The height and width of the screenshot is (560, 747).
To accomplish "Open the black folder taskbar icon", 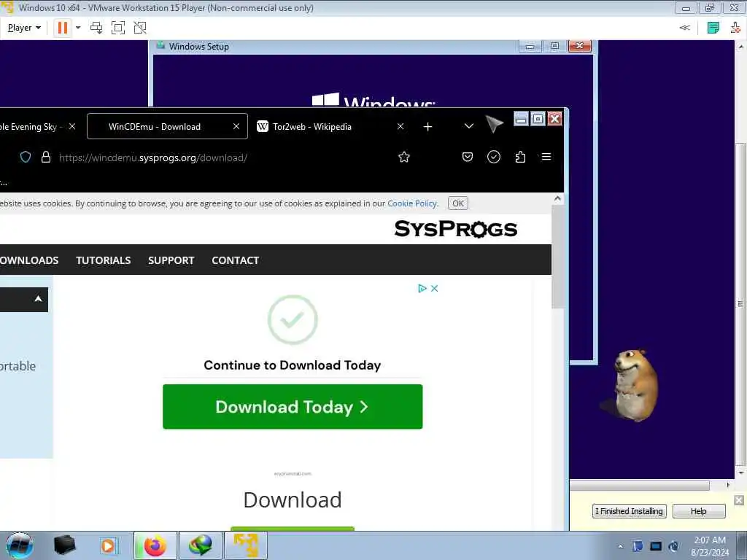I will click(x=65, y=545).
